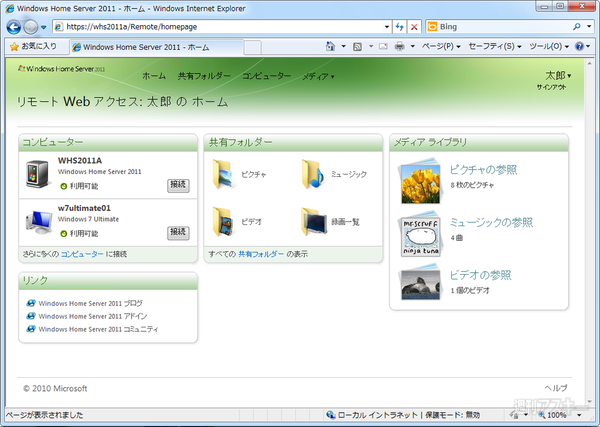Click the IE logo in title bar

pos(10,8)
